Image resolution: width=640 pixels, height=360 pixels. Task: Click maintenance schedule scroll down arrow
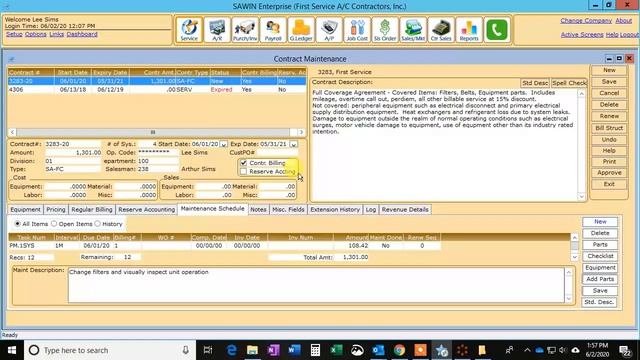tap(575, 257)
